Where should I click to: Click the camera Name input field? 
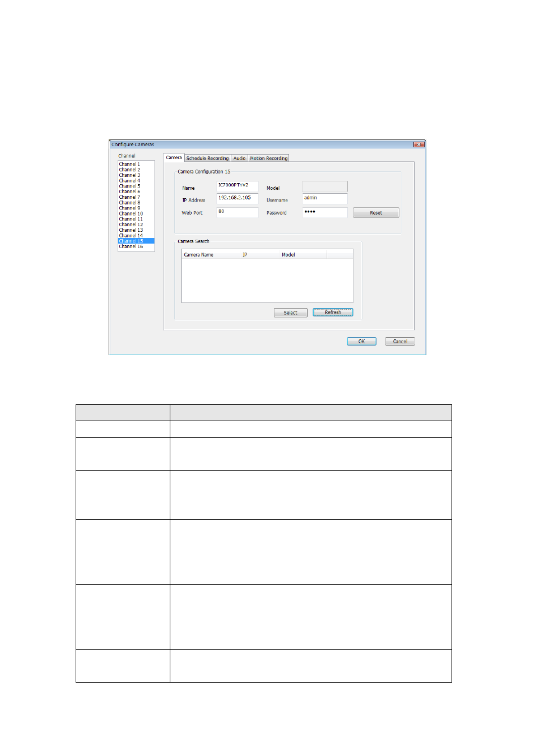click(237, 186)
